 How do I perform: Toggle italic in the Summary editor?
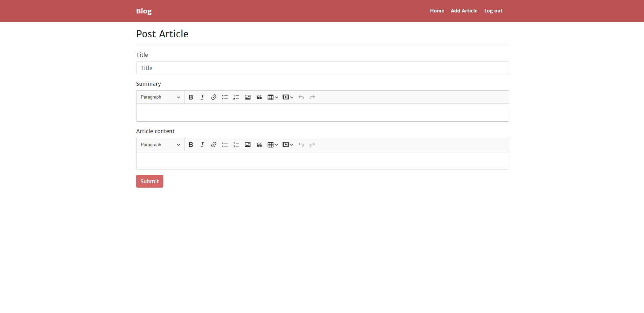tap(202, 97)
